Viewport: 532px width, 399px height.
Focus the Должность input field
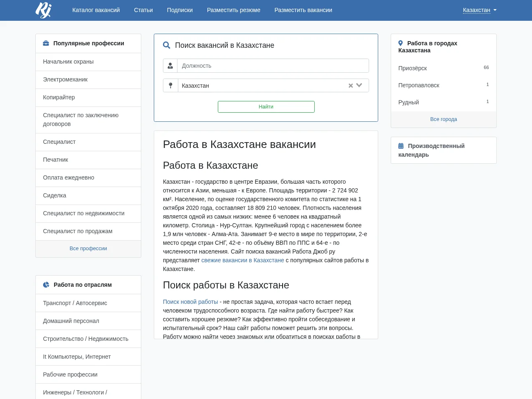273,66
